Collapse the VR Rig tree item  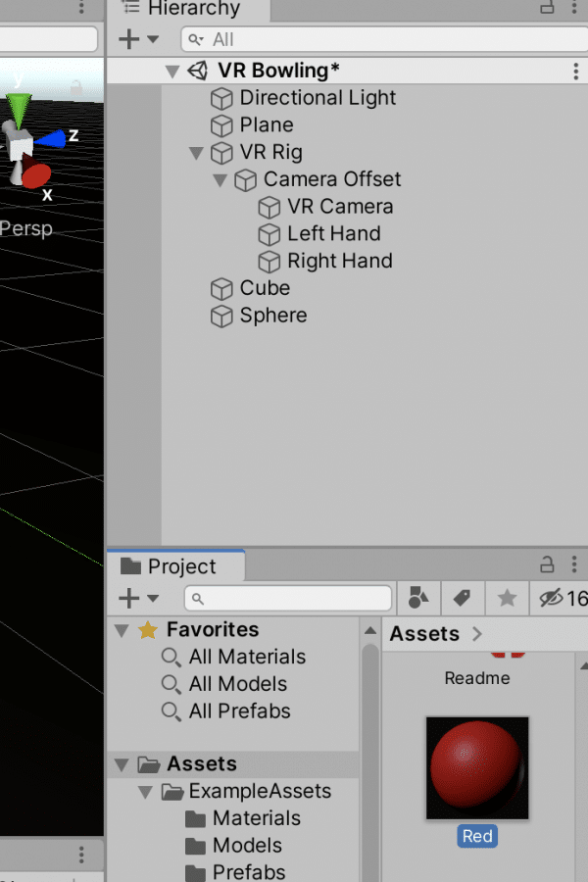click(196, 153)
